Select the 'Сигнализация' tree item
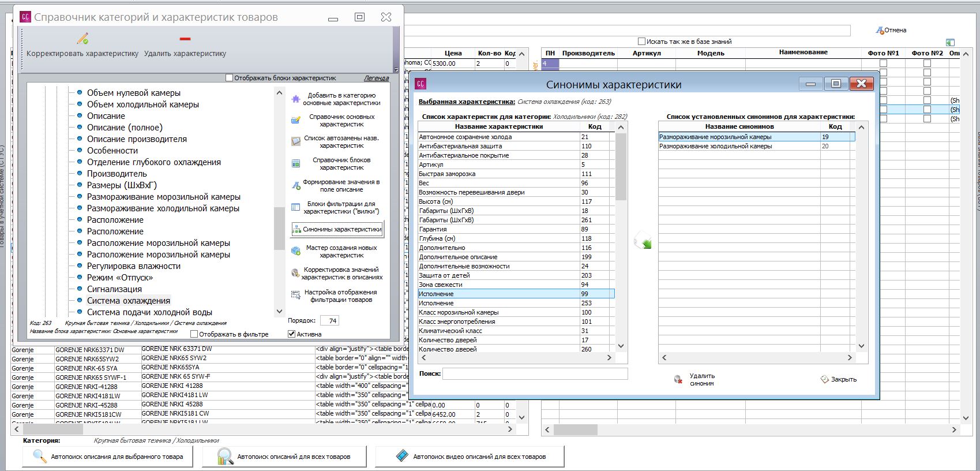The height and width of the screenshot is (471, 980). (x=114, y=289)
